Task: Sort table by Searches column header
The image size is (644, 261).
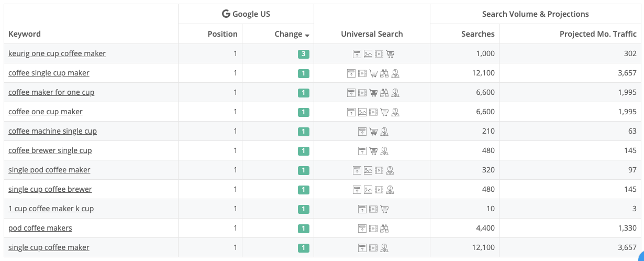Action: (478, 34)
